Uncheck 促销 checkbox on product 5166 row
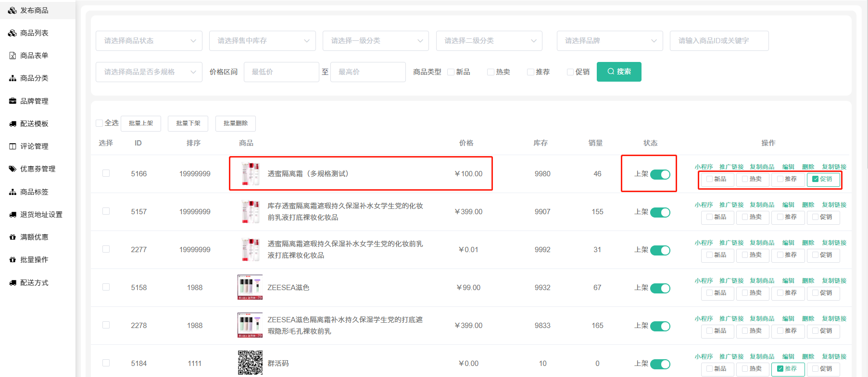Image resolution: width=868 pixels, height=377 pixels. 815,179
